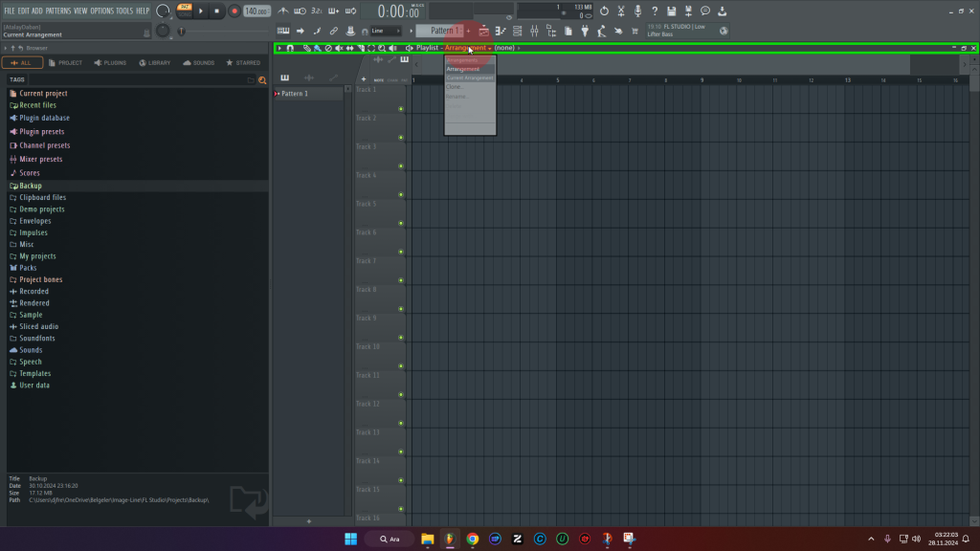Click the time display 0:00:00
Image resolution: width=980 pixels, height=551 pixels.
click(398, 11)
